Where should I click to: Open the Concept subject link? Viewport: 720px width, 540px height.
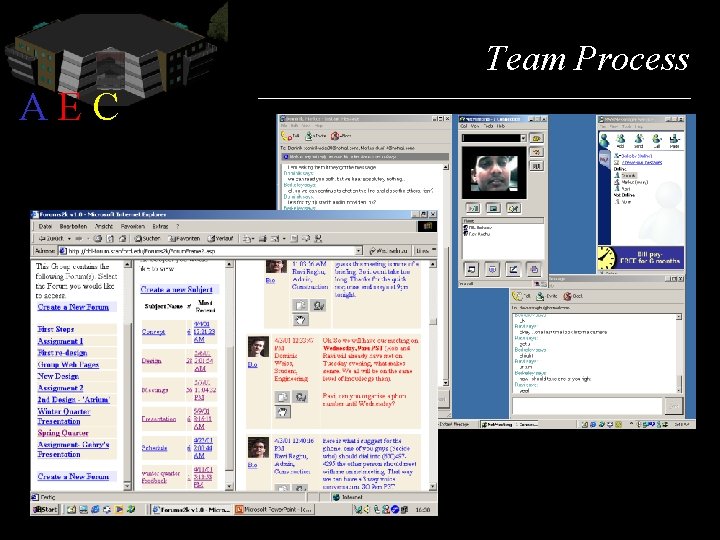click(153, 332)
